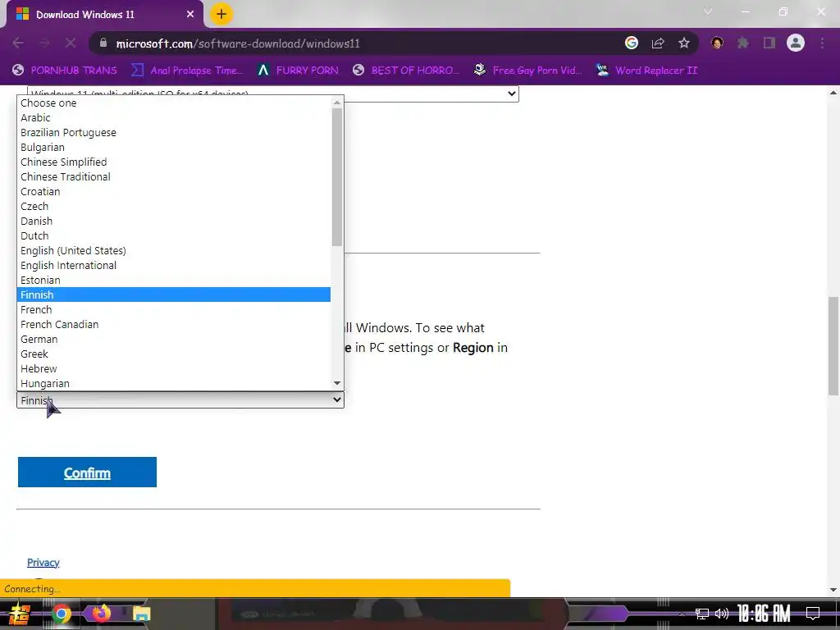
Task: Close the Download Windows 11 tab
Action: pyautogui.click(x=190, y=15)
